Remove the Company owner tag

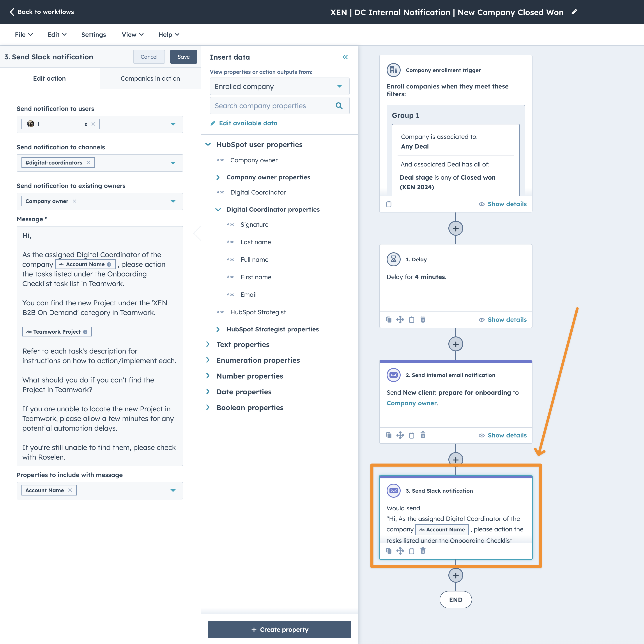75,201
